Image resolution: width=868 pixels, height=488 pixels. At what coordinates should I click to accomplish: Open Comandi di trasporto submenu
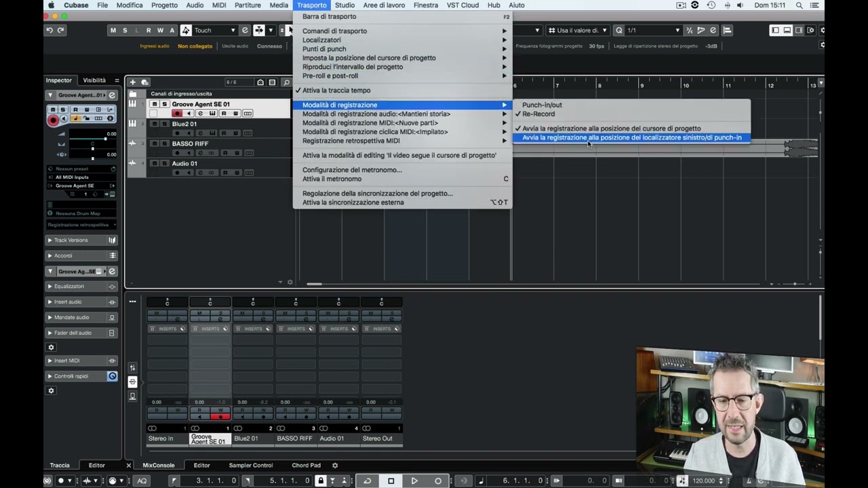pyautogui.click(x=402, y=31)
